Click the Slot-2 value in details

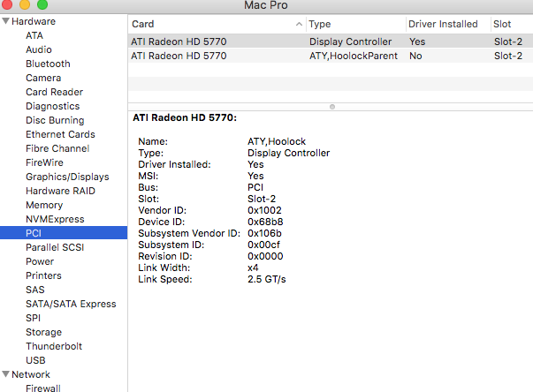tap(262, 199)
